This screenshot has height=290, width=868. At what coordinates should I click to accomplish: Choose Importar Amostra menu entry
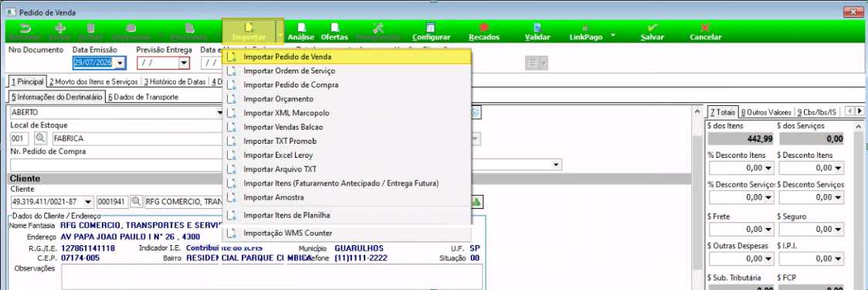click(x=347, y=197)
